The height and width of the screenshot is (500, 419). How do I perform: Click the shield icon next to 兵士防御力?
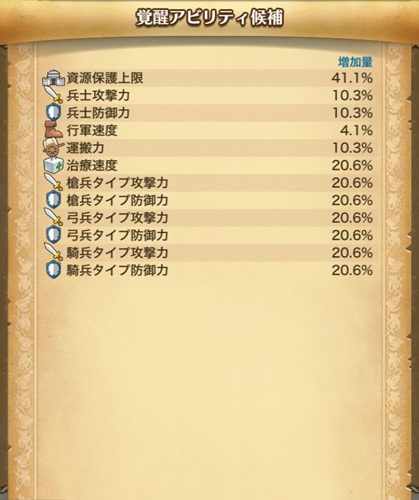click(x=53, y=113)
